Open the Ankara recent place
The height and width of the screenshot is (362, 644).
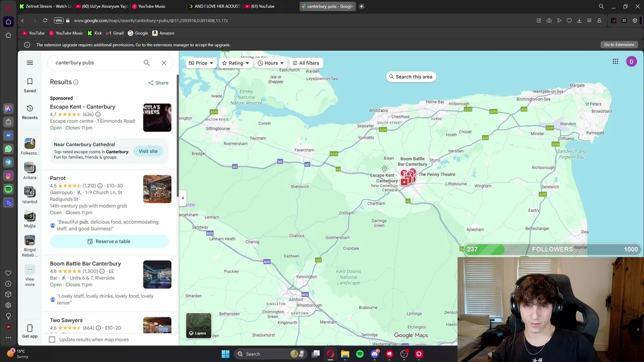30,171
